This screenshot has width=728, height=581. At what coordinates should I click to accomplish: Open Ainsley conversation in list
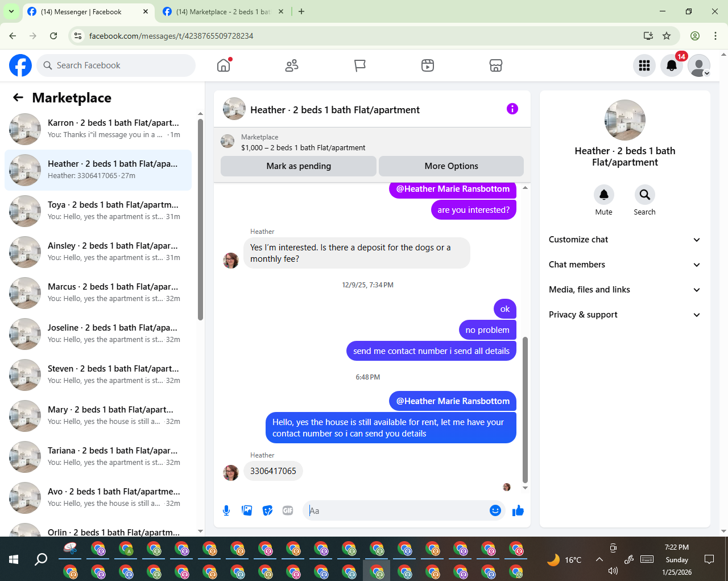tap(98, 252)
